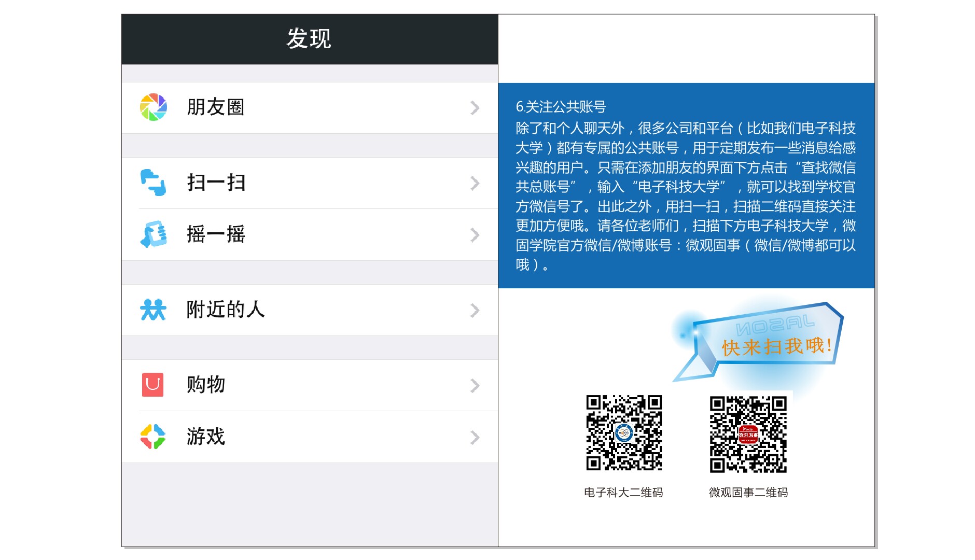975x560 pixels.
Task: Open the 附近的人 row chevron
Action: click(475, 310)
